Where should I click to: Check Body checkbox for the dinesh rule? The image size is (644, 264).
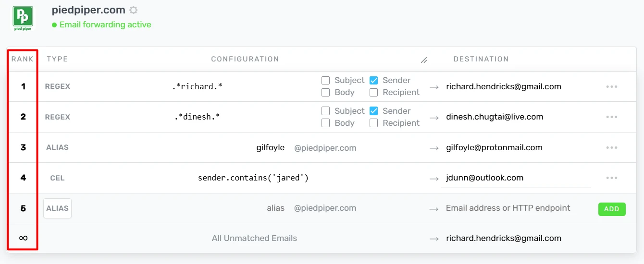click(325, 123)
